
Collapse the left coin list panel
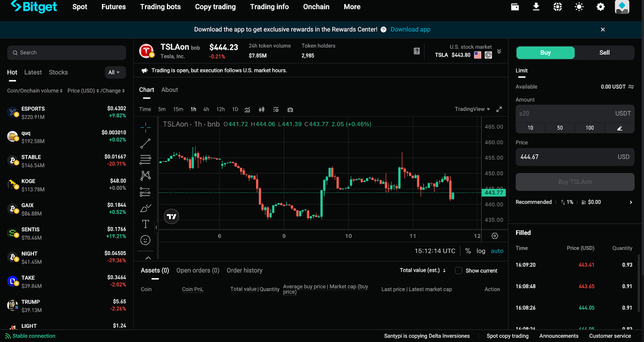click(x=156, y=227)
